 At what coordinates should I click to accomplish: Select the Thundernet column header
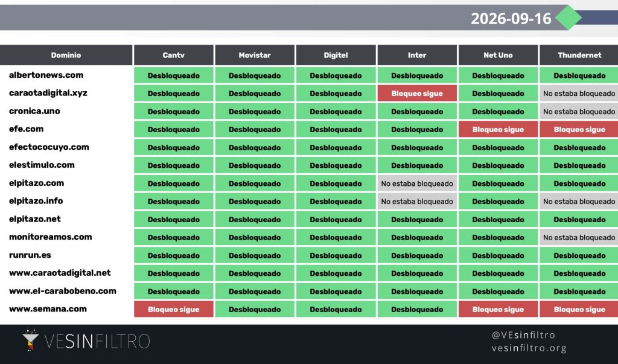point(579,55)
